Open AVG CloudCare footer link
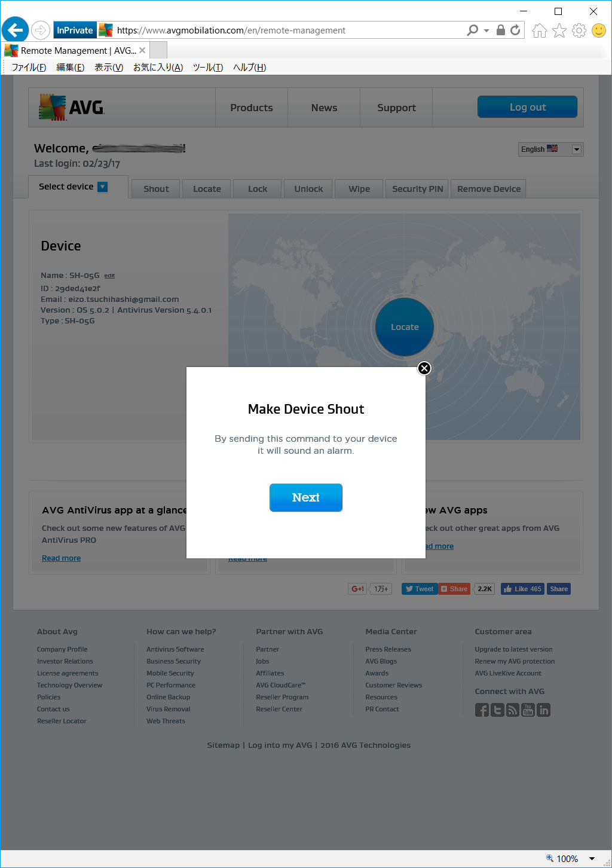Image resolution: width=612 pixels, height=868 pixels. 281,685
